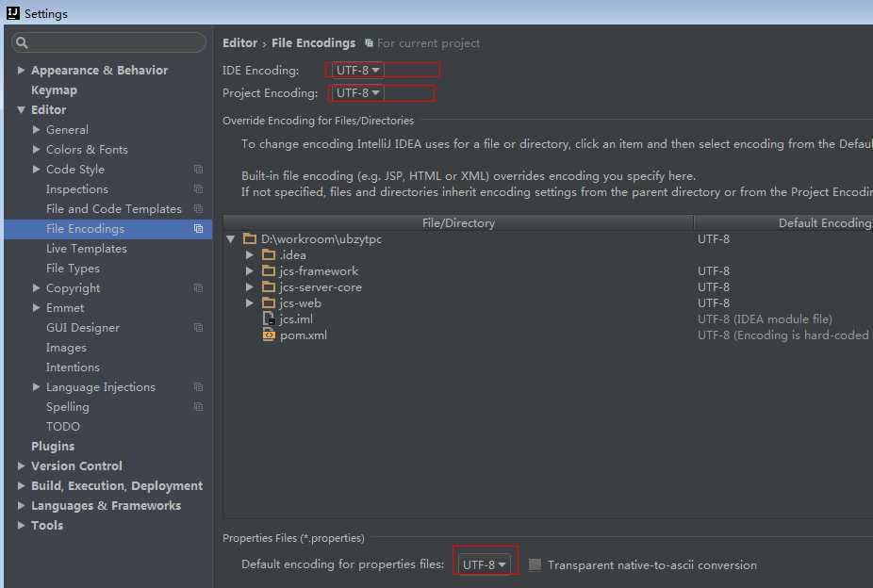Click the 'UTF-8 (IDEA module file)' cell

coord(765,319)
